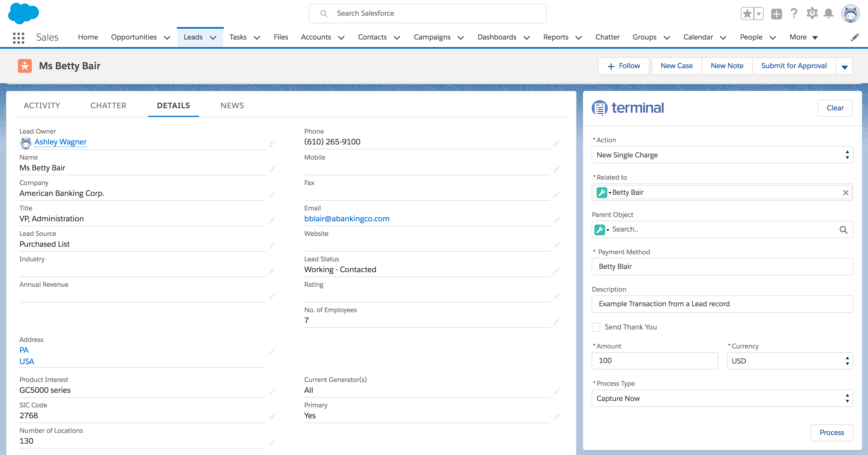Edit the Lead Source pencil icon
The height and width of the screenshot is (455, 868).
click(x=272, y=245)
